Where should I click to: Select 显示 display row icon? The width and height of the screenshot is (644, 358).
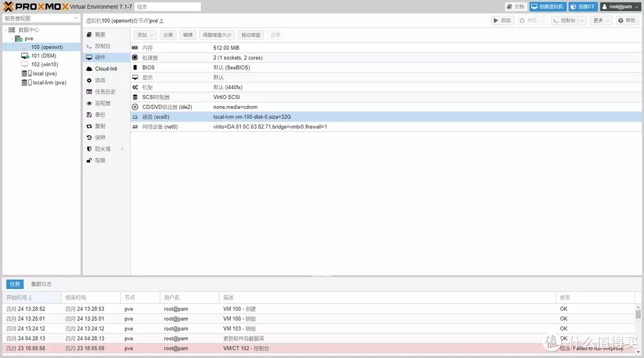(135, 77)
